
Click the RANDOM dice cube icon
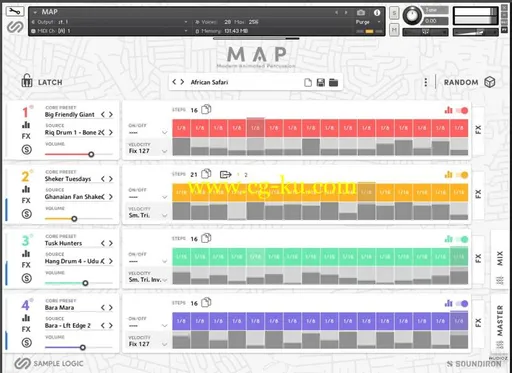[x=490, y=82]
